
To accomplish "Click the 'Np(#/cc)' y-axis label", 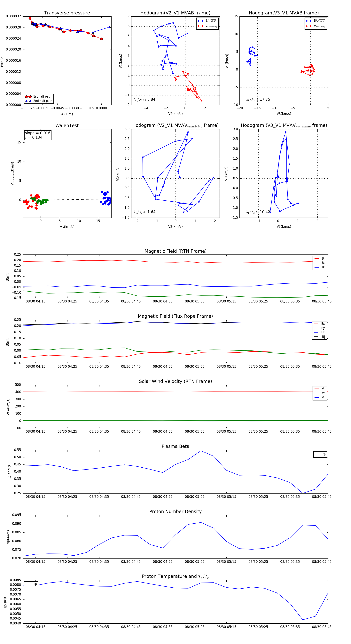I will click(x=8, y=537).
